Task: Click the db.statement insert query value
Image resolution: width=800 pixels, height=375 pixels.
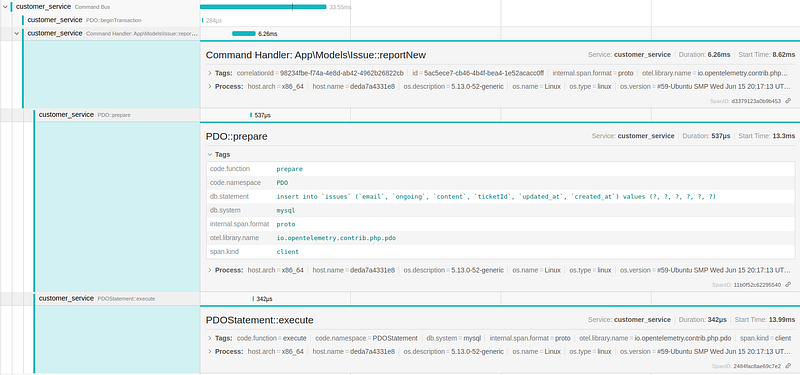Action: (x=496, y=196)
